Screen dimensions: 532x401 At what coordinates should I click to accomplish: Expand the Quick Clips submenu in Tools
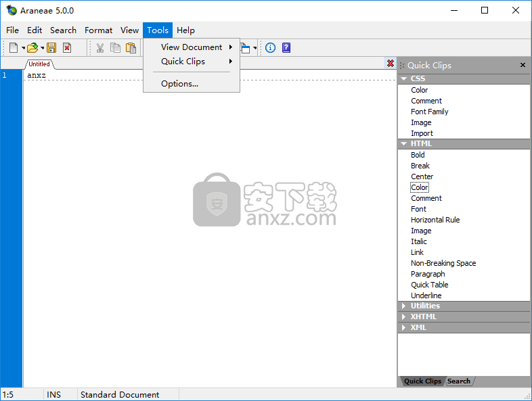tap(192, 62)
